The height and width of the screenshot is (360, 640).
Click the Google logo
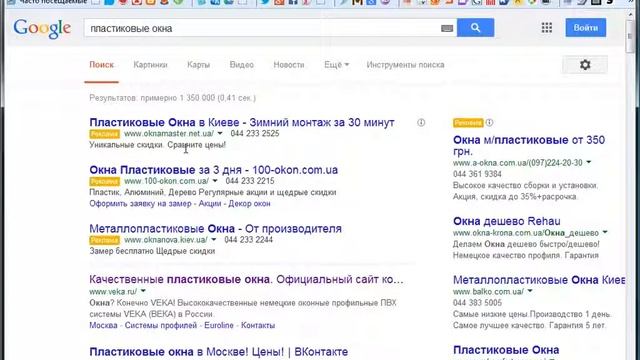42,29
